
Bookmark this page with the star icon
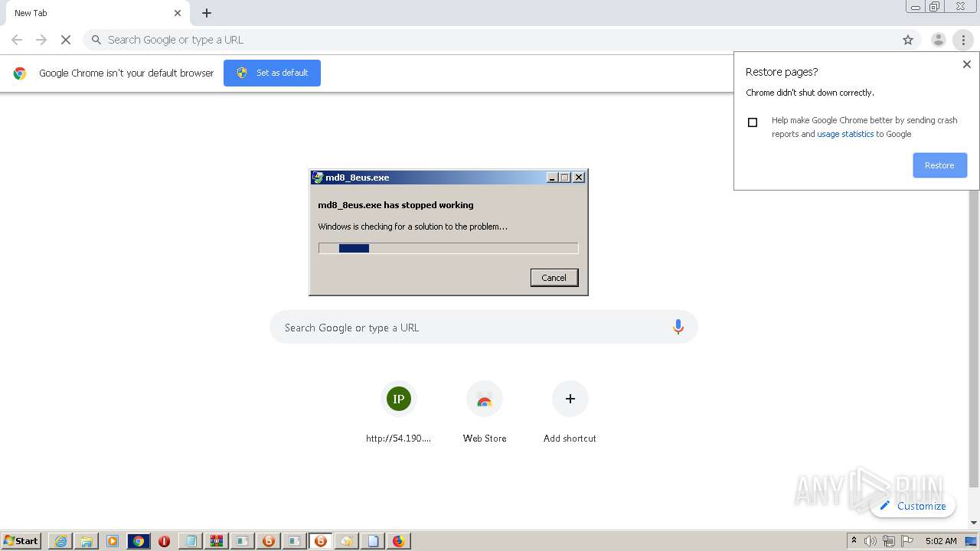point(908,40)
